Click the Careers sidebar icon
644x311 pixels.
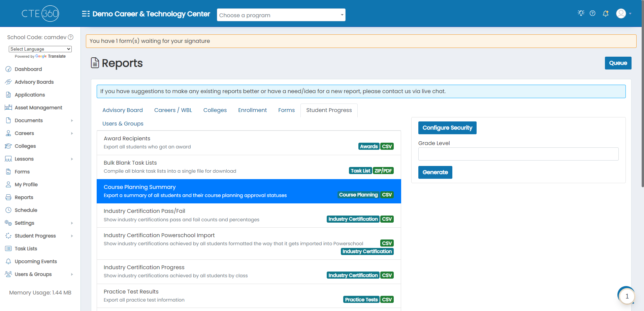pos(8,133)
